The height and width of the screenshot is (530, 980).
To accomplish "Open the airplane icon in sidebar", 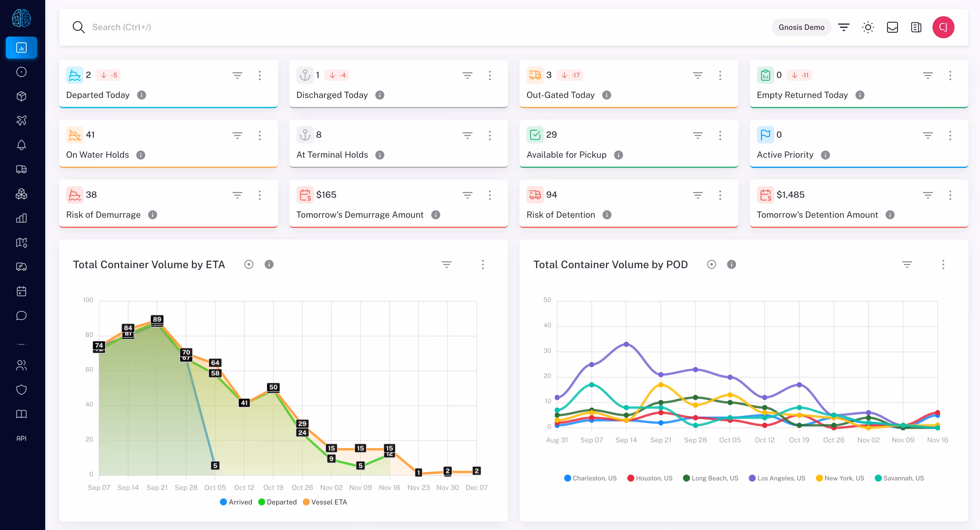I will point(21,120).
